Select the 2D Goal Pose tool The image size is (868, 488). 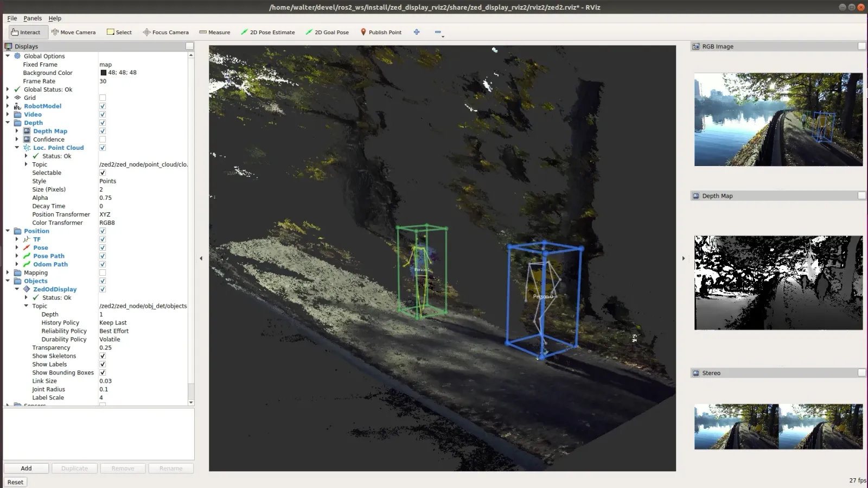tap(327, 32)
